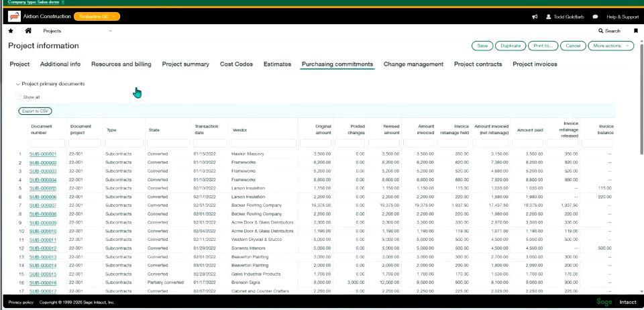The width and height of the screenshot is (644, 310).
Task: Click the State filter field
Action: click(x=168, y=144)
